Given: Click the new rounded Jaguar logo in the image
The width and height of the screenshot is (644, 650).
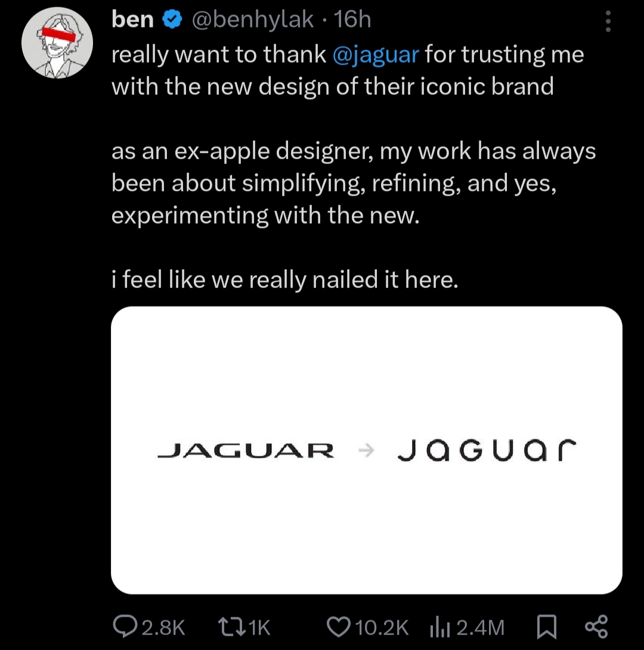Looking at the screenshot, I should (x=487, y=449).
